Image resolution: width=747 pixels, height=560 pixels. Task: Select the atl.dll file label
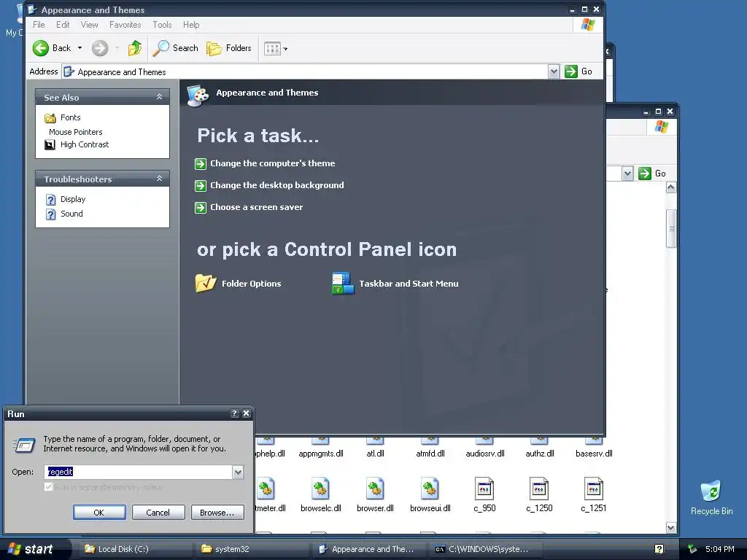[x=376, y=454]
